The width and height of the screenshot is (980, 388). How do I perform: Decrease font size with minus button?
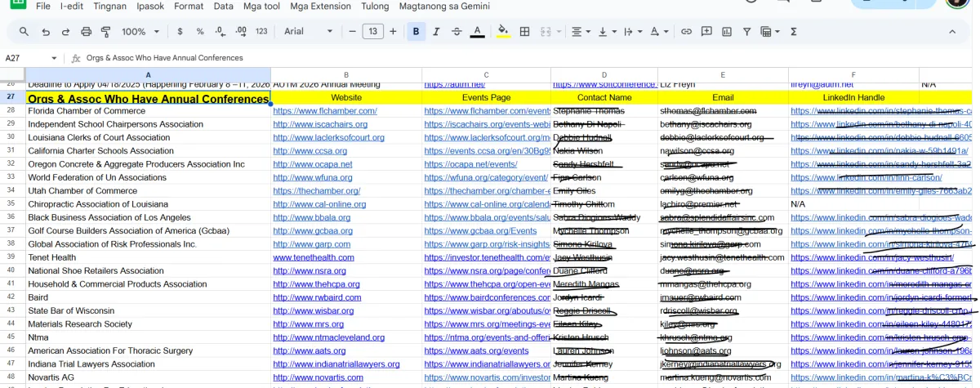click(x=352, y=32)
